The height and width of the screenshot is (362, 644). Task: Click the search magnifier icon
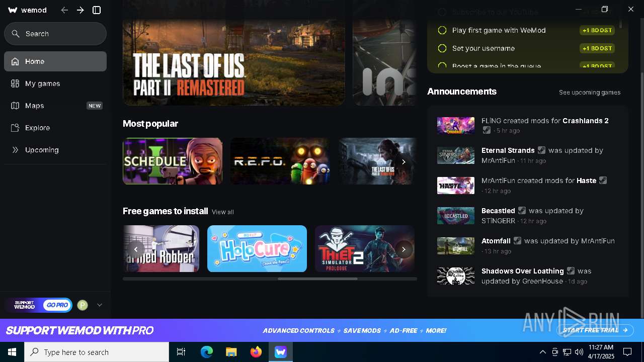click(16, 34)
